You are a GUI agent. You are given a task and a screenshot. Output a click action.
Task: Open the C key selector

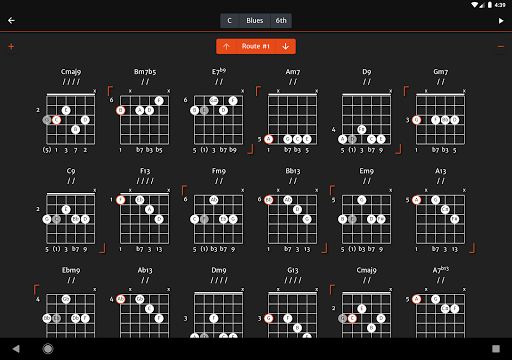point(229,21)
